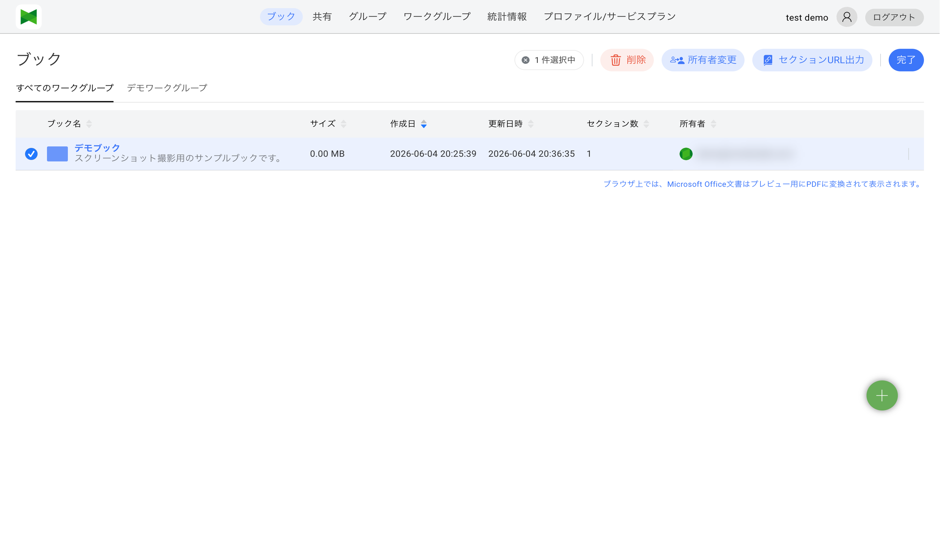Click creation date 2026-06-04 20:25:39
Image resolution: width=952 pixels, height=560 pixels.
433,154
